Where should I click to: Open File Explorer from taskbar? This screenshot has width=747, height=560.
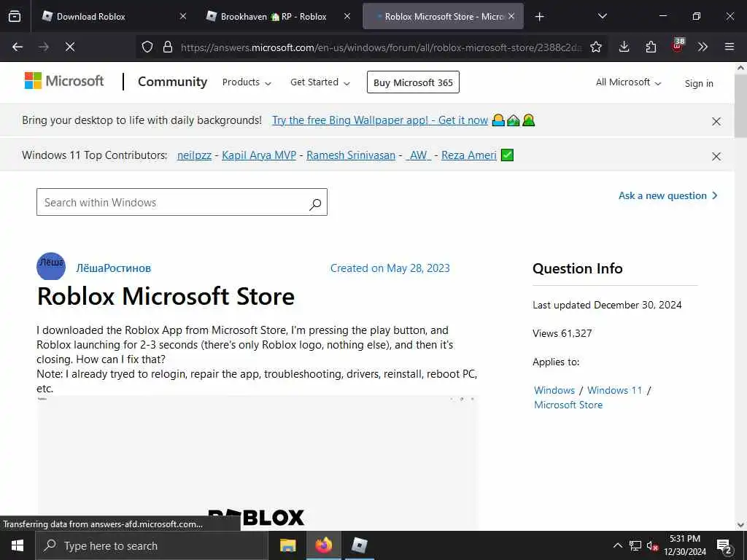point(287,545)
